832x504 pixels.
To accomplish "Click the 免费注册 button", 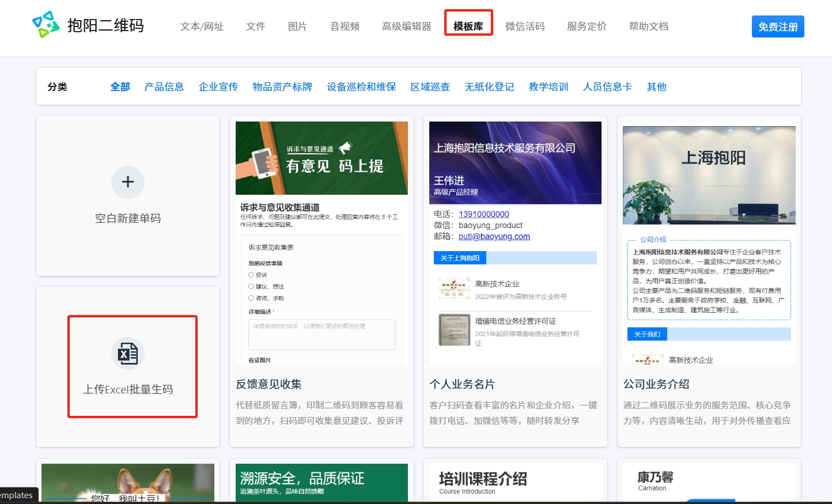I will pos(777,27).
